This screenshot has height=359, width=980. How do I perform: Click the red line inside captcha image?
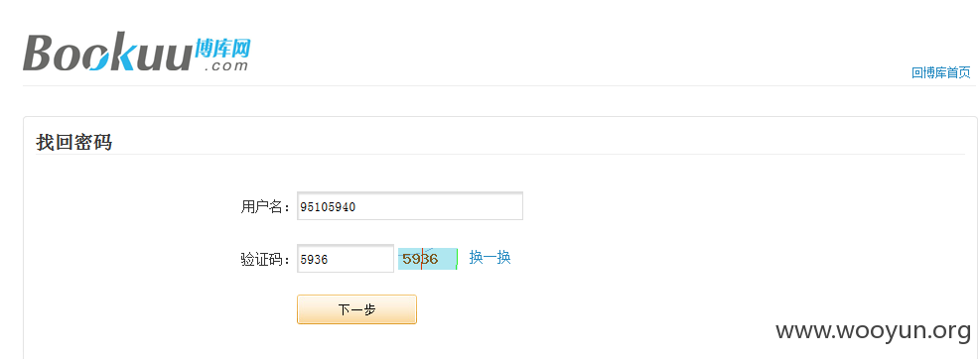pos(421,259)
